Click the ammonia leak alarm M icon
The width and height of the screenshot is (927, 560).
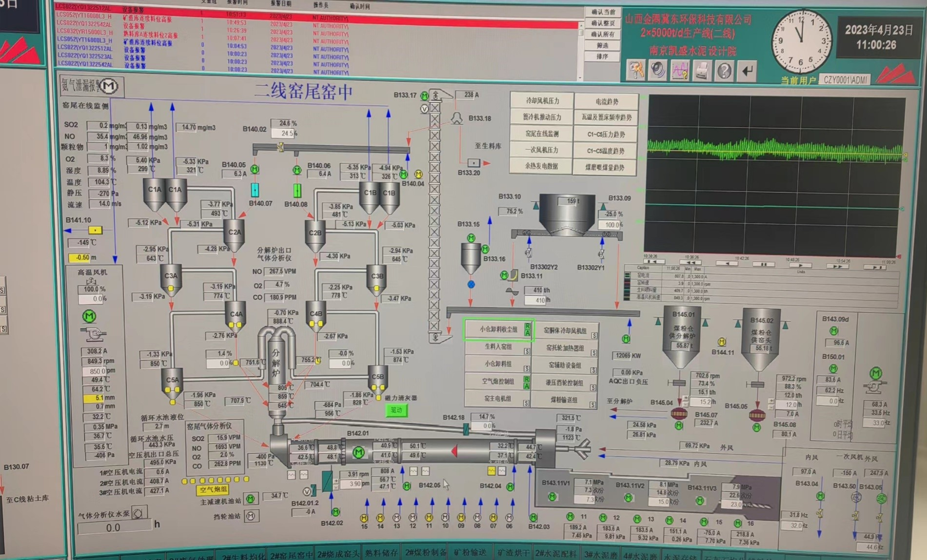(x=109, y=86)
